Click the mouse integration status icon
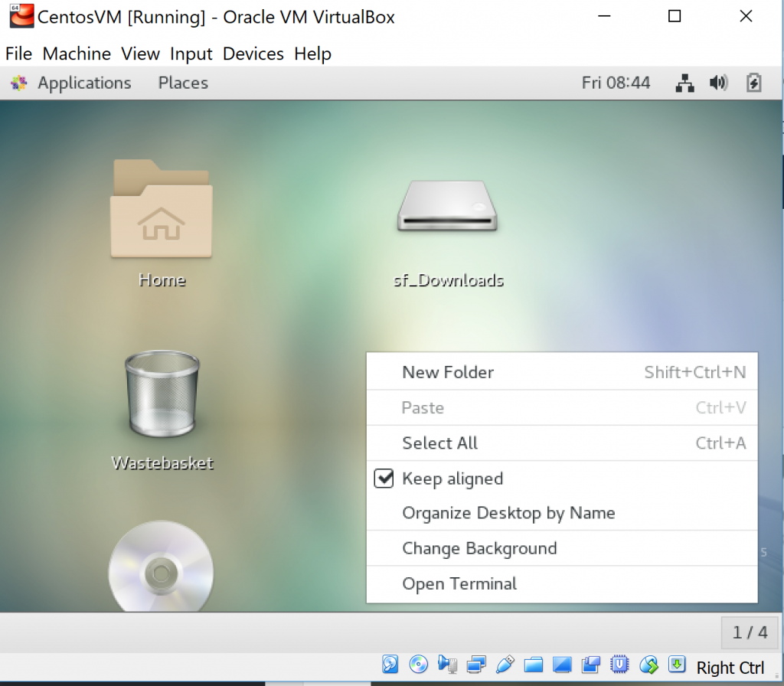 coord(648,665)
